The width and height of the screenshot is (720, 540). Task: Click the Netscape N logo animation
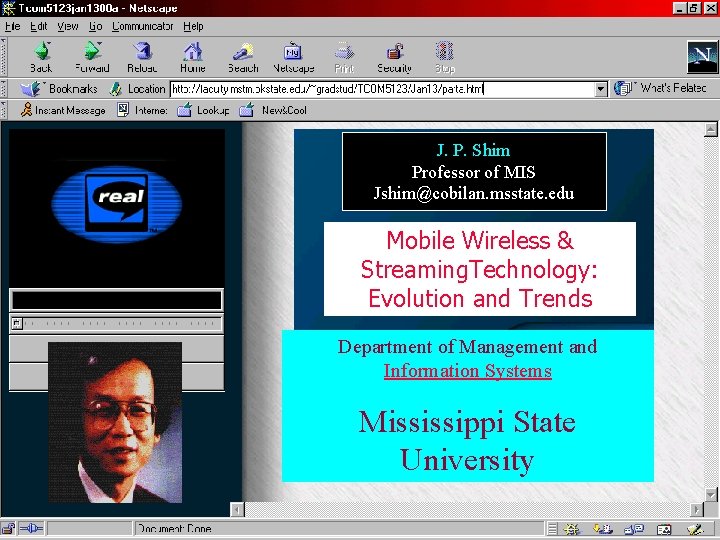(x=702, y=57)
